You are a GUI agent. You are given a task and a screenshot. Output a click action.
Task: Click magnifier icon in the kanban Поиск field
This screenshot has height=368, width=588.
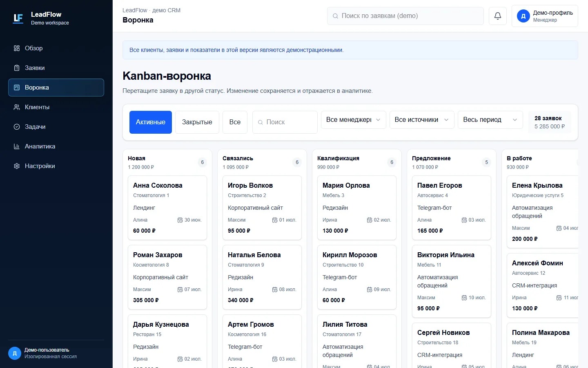[x=261, y=122]
